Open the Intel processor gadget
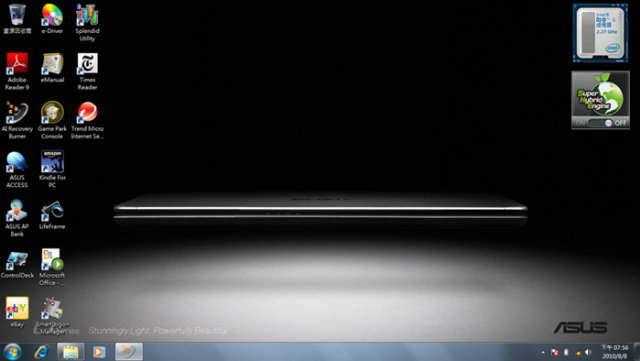Screen dimensions: 640x361 600,33
